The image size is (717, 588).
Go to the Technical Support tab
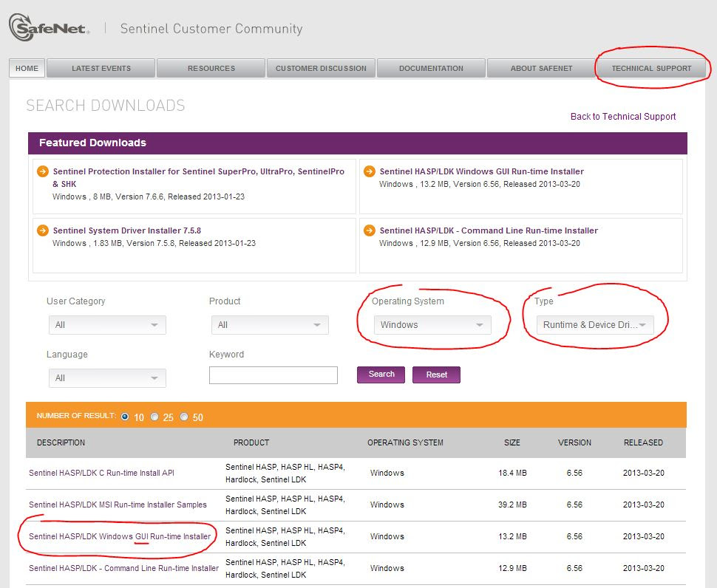click(651, 68)
